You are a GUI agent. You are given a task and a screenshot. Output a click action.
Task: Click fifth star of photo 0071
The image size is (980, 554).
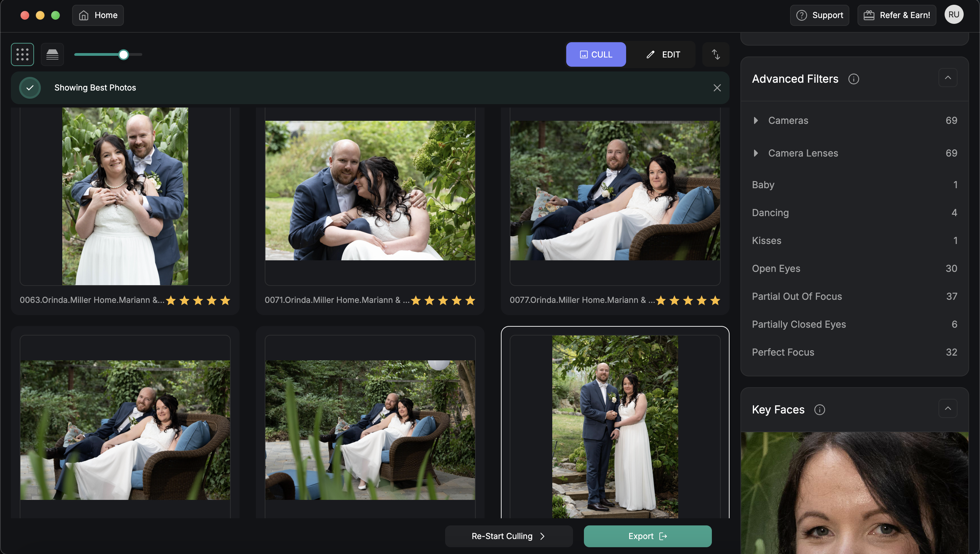[470, 300]
